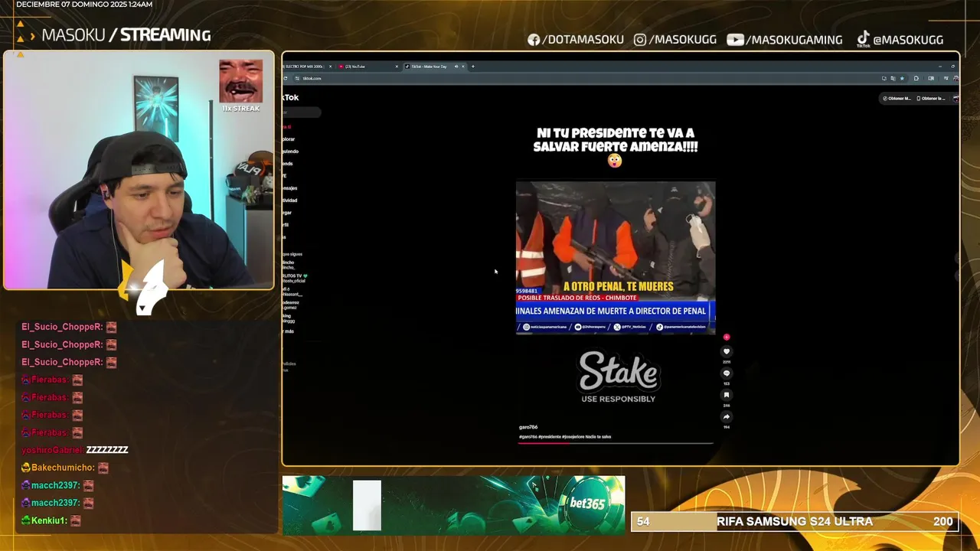The height and width of the screenshot is (551, 980).
Task: Click the TikTok icon beside @MASOKUGG
Action: 863,39
